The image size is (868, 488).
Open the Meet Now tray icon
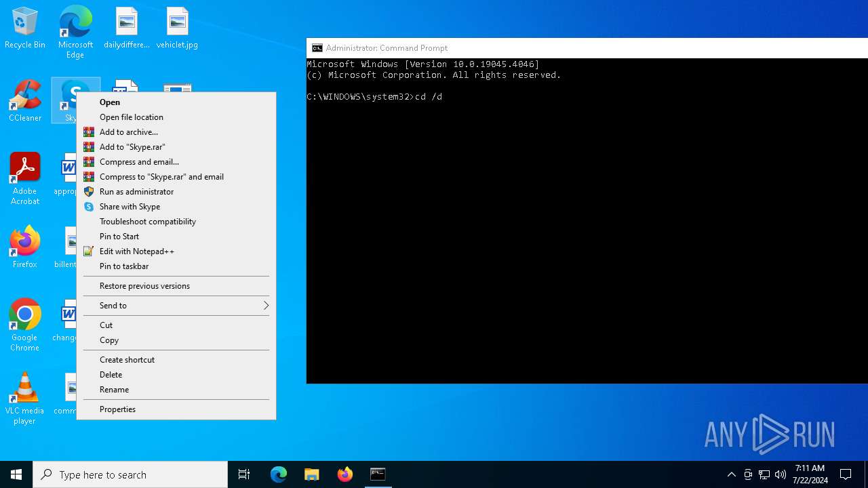click(x=748, y=474)
